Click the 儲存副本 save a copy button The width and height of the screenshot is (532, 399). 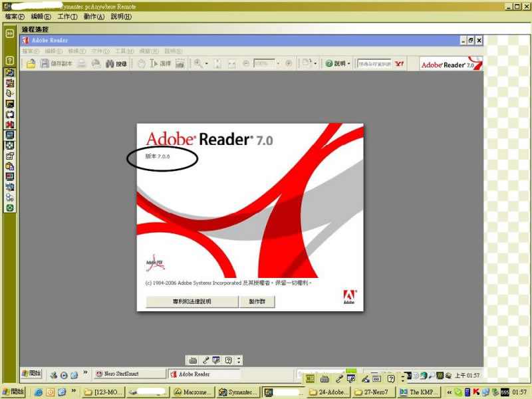click(56, 63)
